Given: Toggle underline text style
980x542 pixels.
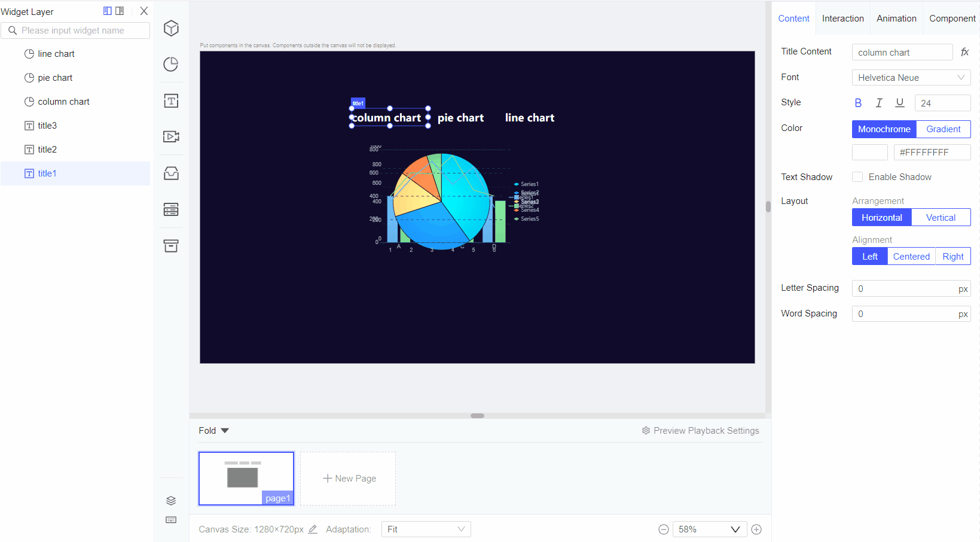Looking at the screenshot, I should point(900,103).
